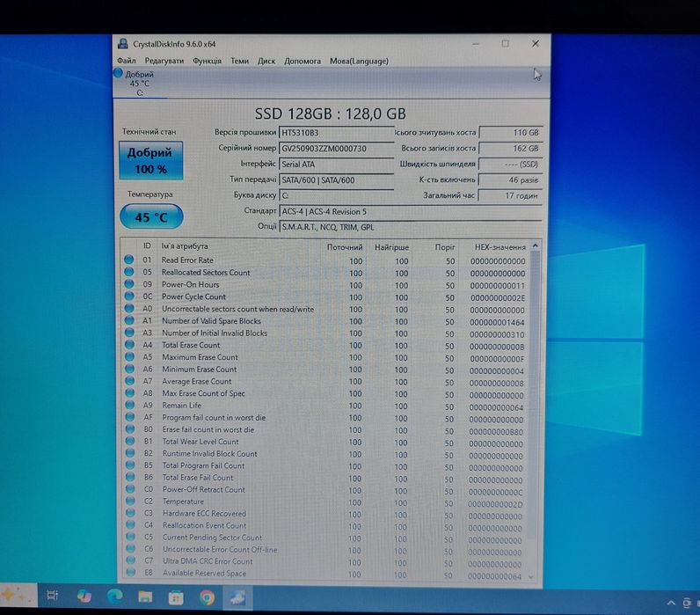Screen dimensions: 700x615
Task: Open the Допомога menu
Action: coord(303,61)
